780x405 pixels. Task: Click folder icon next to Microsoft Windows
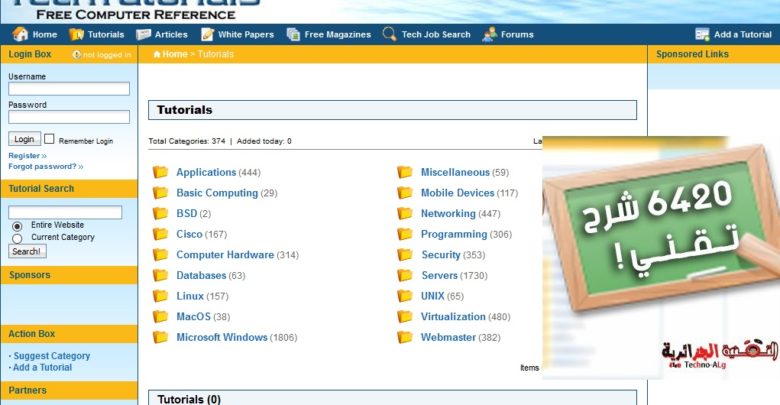tap(160, 337)
